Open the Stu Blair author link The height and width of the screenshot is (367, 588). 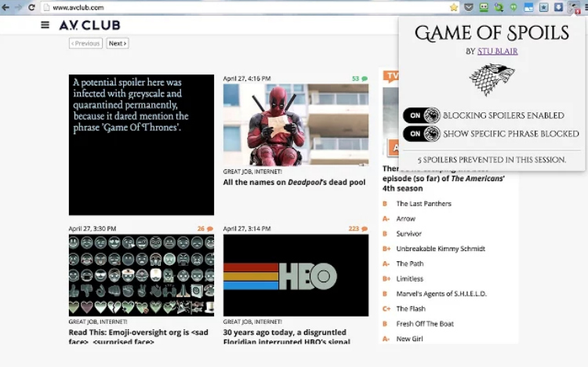point(497,52)
